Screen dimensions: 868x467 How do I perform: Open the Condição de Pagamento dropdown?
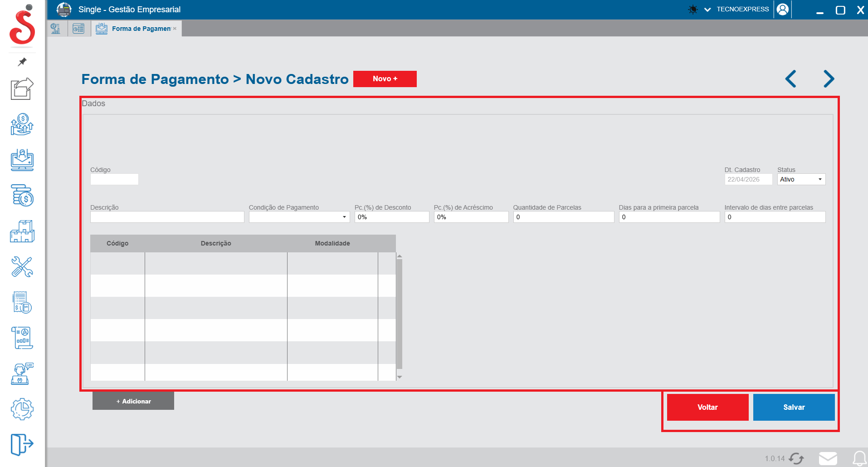click(x=299, y=217)
